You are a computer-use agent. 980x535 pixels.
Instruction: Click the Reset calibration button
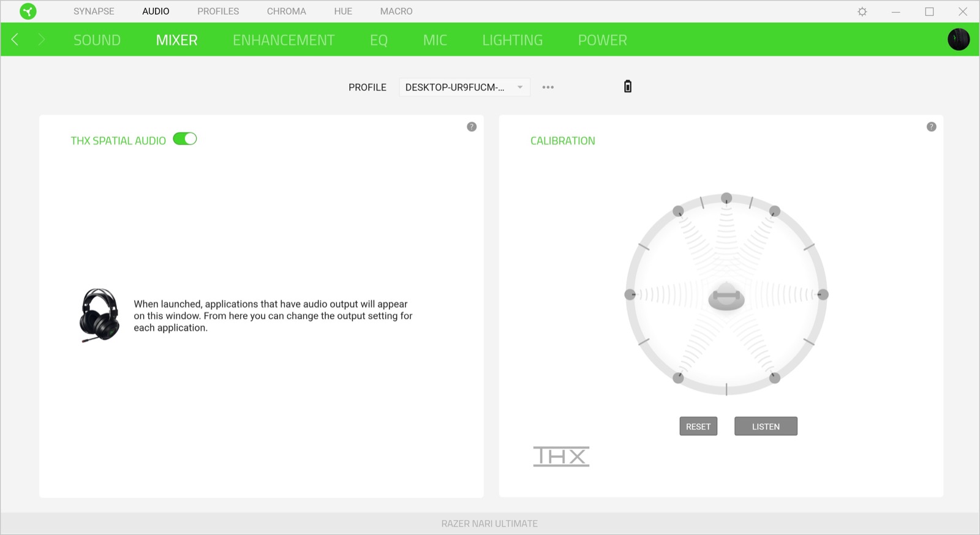pos(698,426)
